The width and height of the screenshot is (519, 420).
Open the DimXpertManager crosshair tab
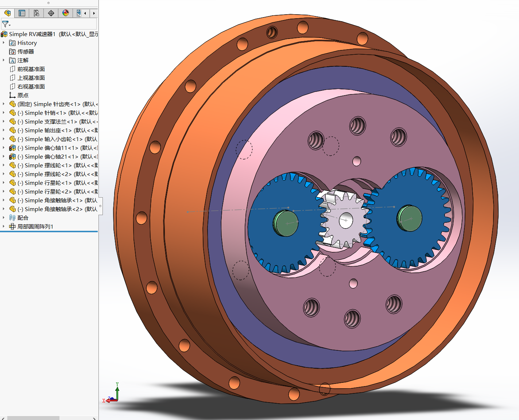tap(51, 13)
